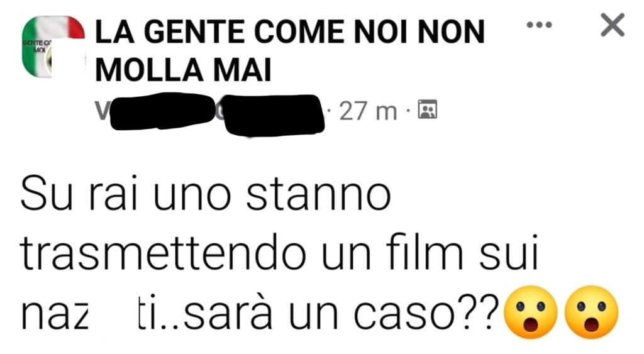Open the three-dot post options menu
This screenshot has width=644, height=354.
[x=539, y=25]
